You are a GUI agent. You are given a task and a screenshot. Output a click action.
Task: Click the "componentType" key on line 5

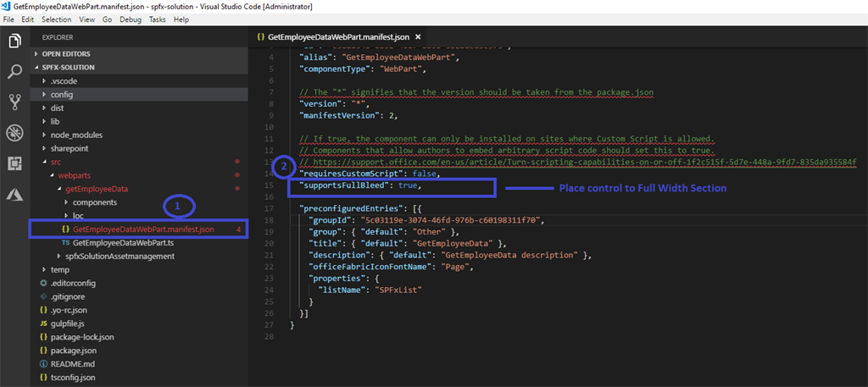pos(336,70)
